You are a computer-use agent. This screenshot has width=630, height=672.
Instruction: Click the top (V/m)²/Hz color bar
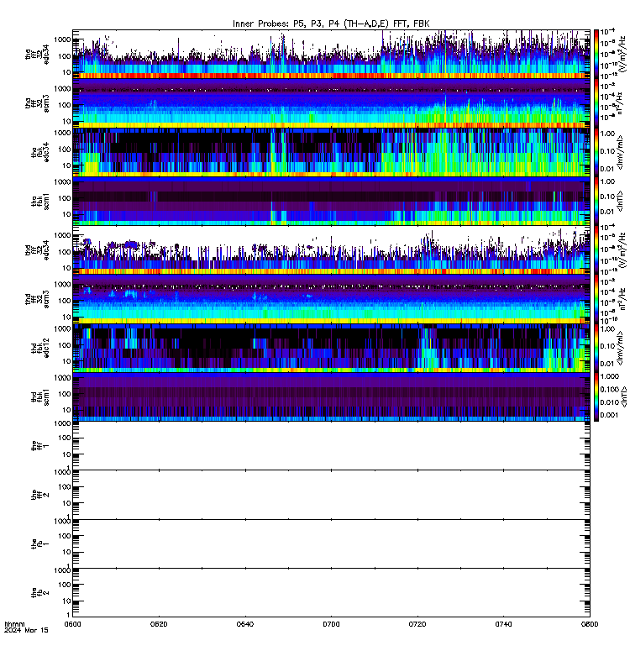click(596, 54)
